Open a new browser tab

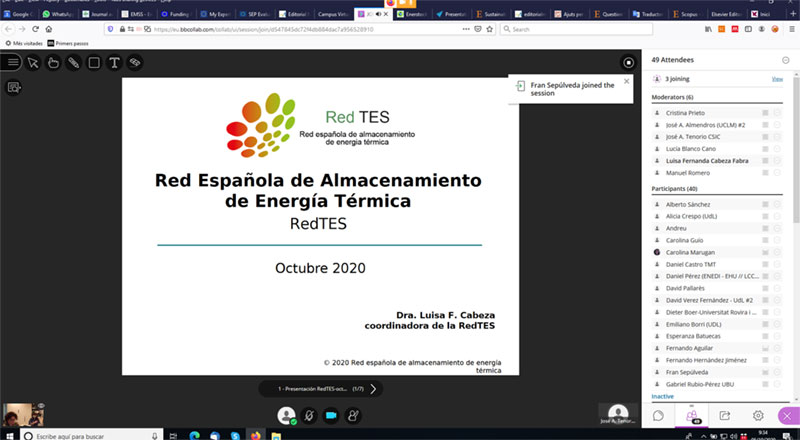pos(794,14)
